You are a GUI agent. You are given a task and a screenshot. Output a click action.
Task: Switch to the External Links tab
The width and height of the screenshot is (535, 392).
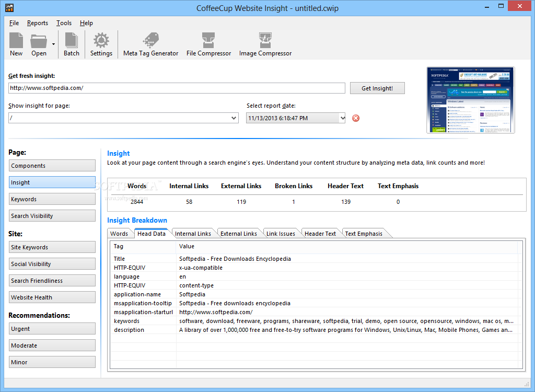238,234
